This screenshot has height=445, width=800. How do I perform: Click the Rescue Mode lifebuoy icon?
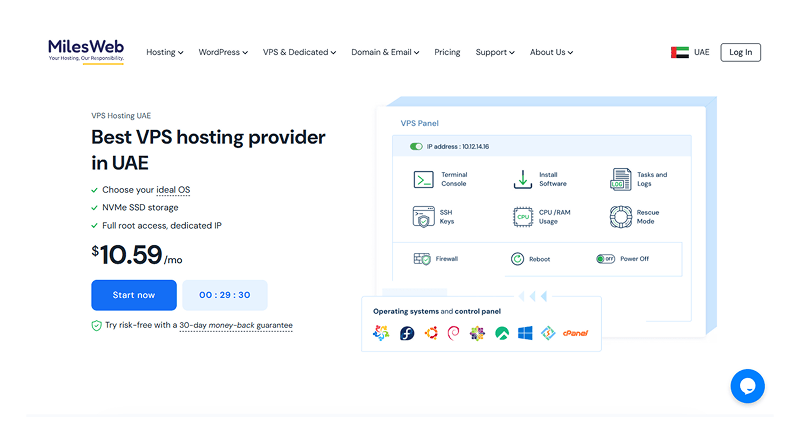click(x=620, y=216)
